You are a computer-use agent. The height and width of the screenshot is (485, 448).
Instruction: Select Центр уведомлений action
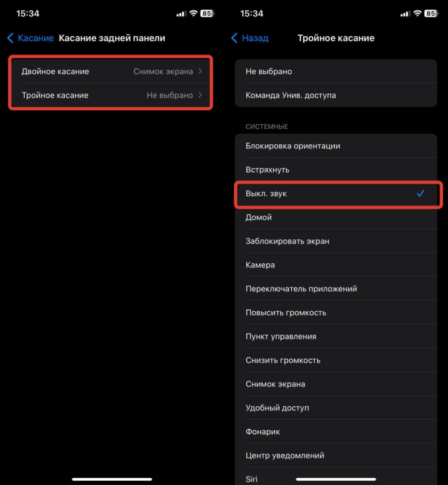tap(335, 455)
